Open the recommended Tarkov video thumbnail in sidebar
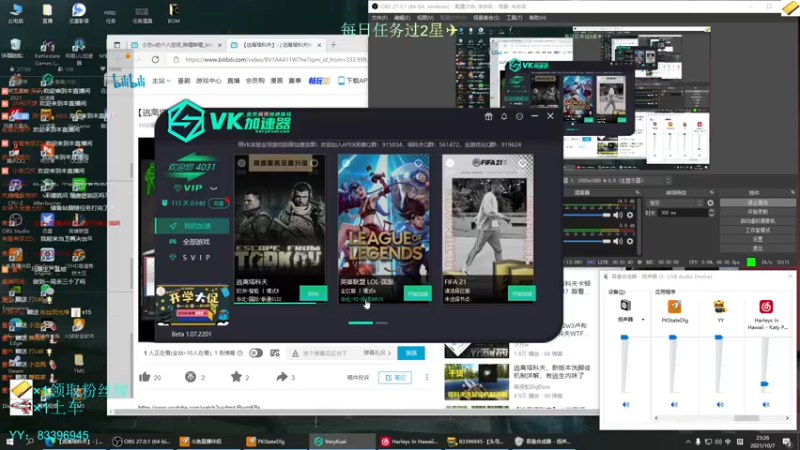The width and height of the screenshot is (800, 450). coord(477,382)
